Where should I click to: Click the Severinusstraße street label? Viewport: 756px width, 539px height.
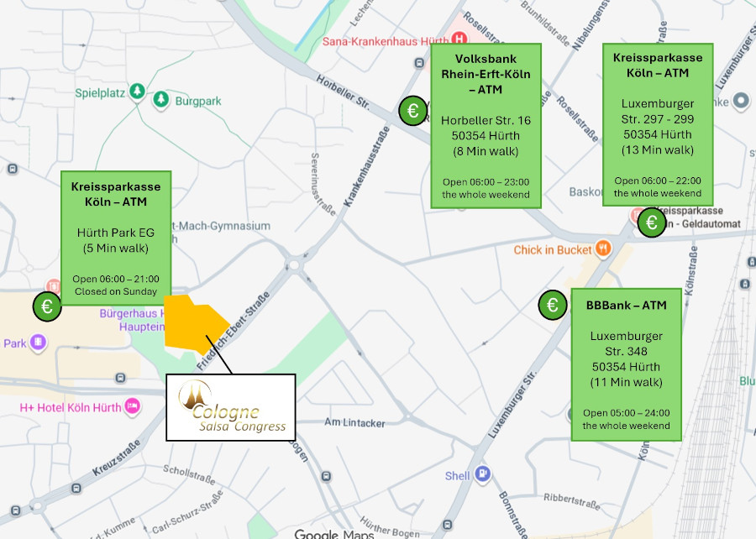(x=323, y=184)
